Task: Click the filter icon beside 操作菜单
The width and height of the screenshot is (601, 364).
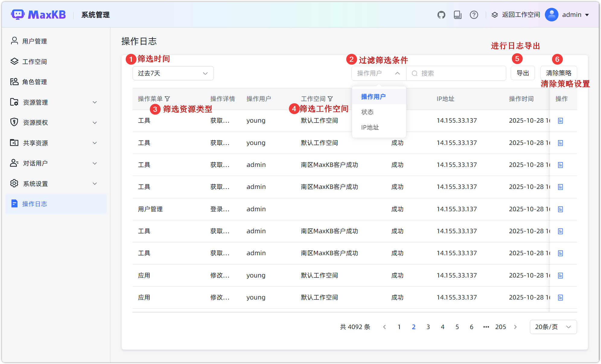Action: (167, 99)
